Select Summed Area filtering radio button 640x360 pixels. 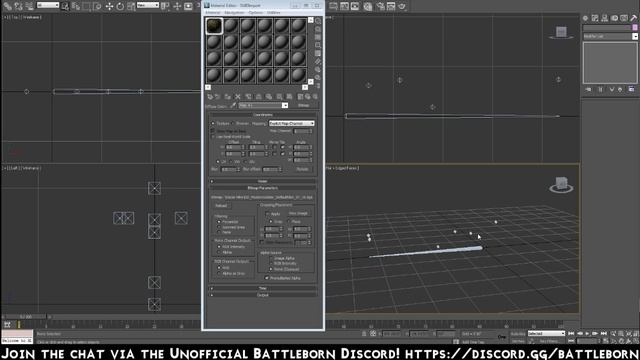point(219,227)
